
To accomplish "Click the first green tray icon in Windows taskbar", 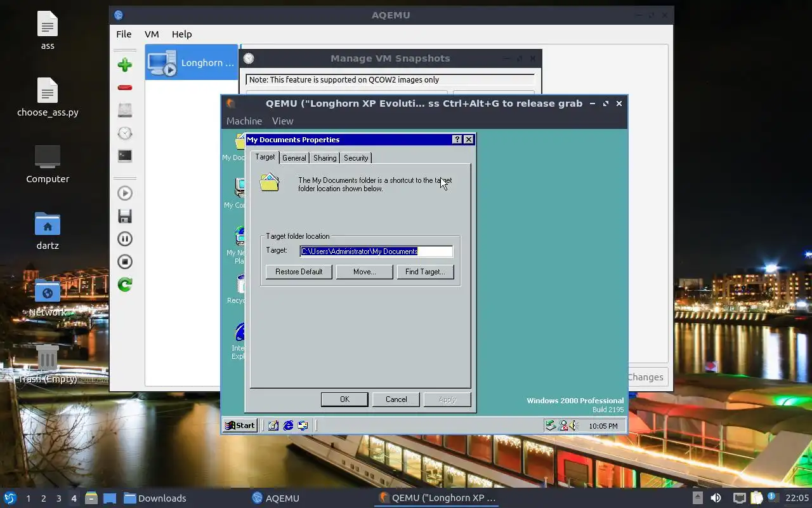I will click(x=551, y=426).
